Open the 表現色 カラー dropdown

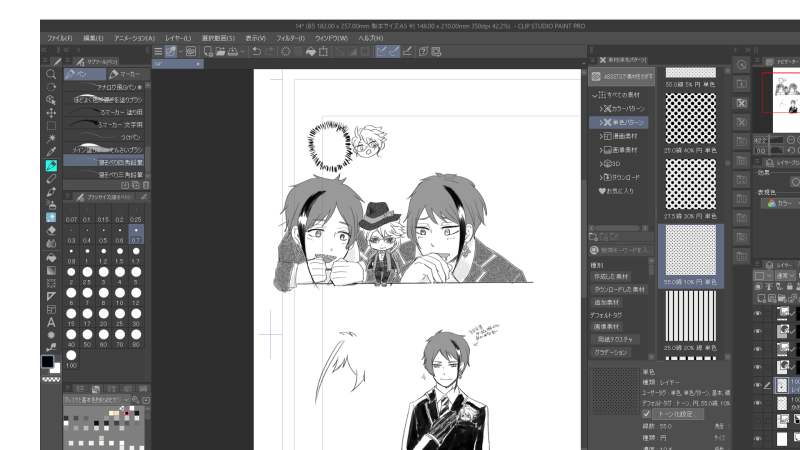click(781, 203)
